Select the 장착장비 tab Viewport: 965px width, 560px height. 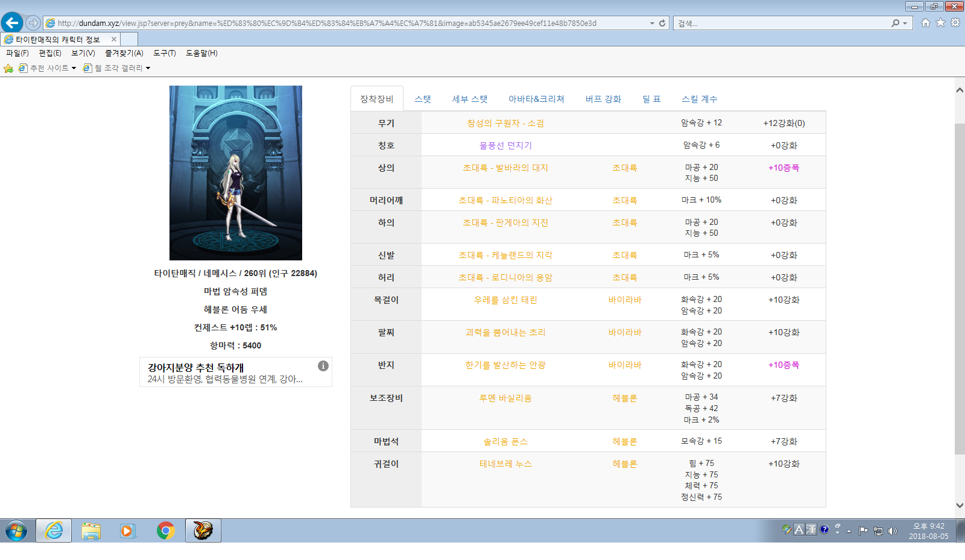pos(377,99)
